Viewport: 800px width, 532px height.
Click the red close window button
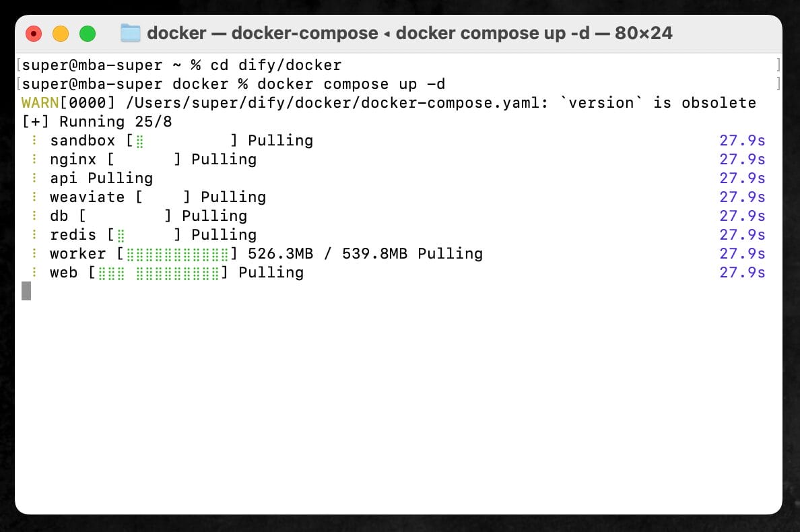pos(34,34)
